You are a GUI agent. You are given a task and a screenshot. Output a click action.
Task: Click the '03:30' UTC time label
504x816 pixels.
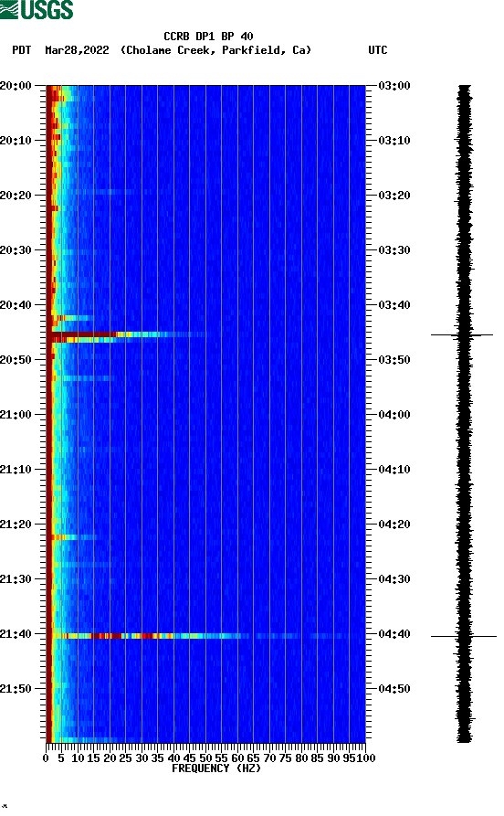(x=394, y=250)
